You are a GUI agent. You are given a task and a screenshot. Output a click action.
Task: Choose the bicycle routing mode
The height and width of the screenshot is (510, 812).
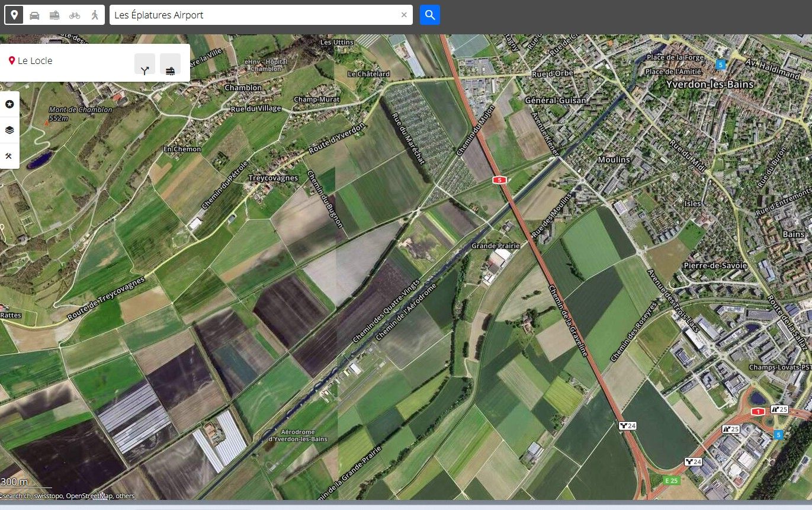75,15
